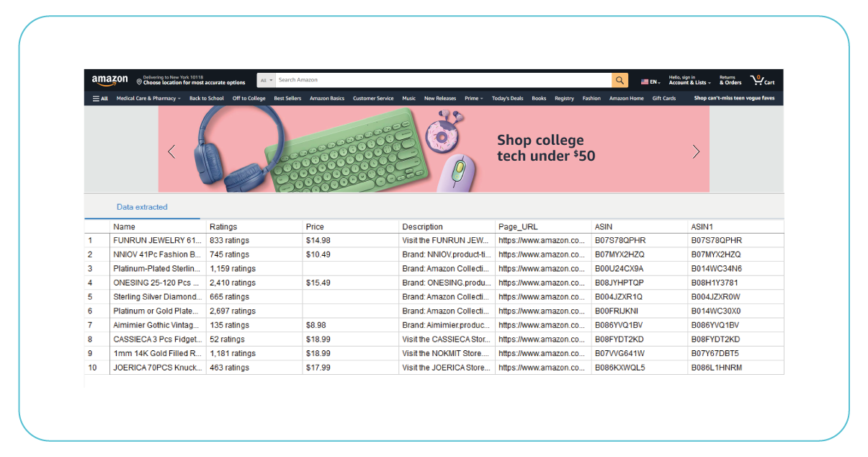Open Amazon Basics nav link
Screen dimensions: 868x457
[x=327, y=98]
